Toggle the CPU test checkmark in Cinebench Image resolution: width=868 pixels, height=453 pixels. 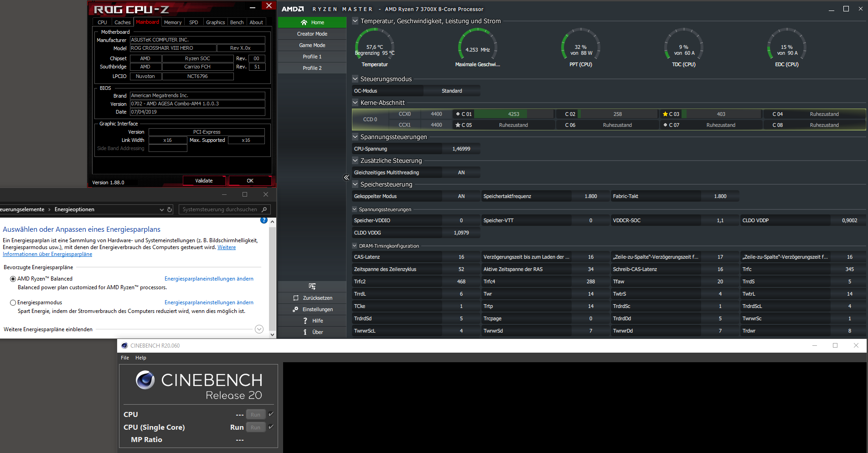click(x=271, y=414)
